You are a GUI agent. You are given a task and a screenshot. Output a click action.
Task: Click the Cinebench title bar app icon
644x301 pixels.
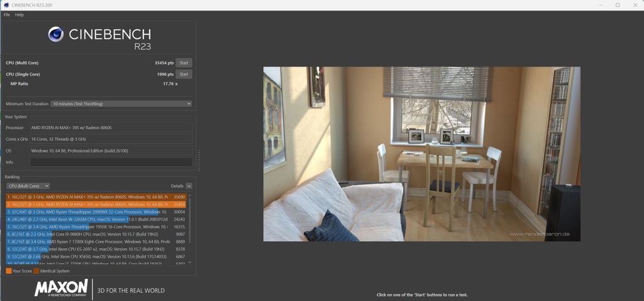(6, 5)
